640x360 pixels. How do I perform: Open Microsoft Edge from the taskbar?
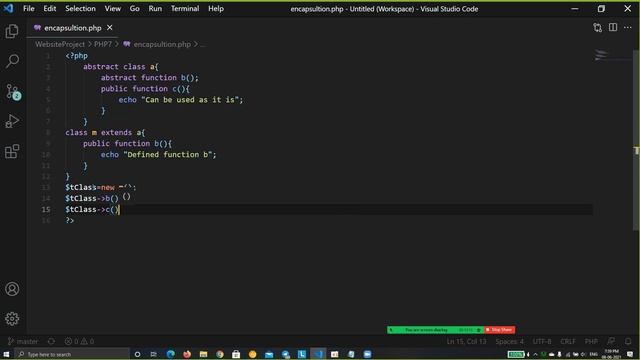[x=171, y=354]
